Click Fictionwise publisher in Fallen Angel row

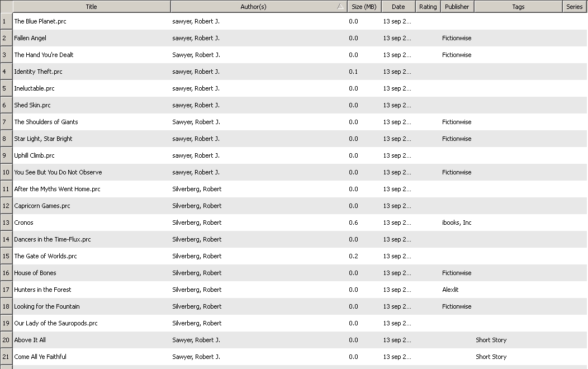(x=457, y=38)
